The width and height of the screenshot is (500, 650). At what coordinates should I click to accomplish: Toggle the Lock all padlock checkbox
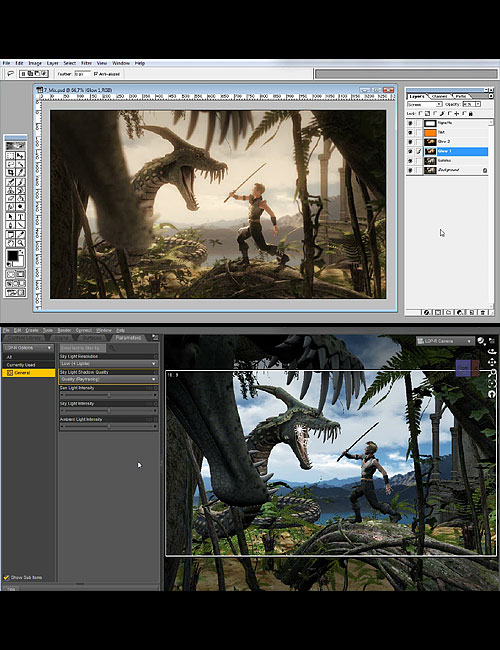[x=464, y=113]
